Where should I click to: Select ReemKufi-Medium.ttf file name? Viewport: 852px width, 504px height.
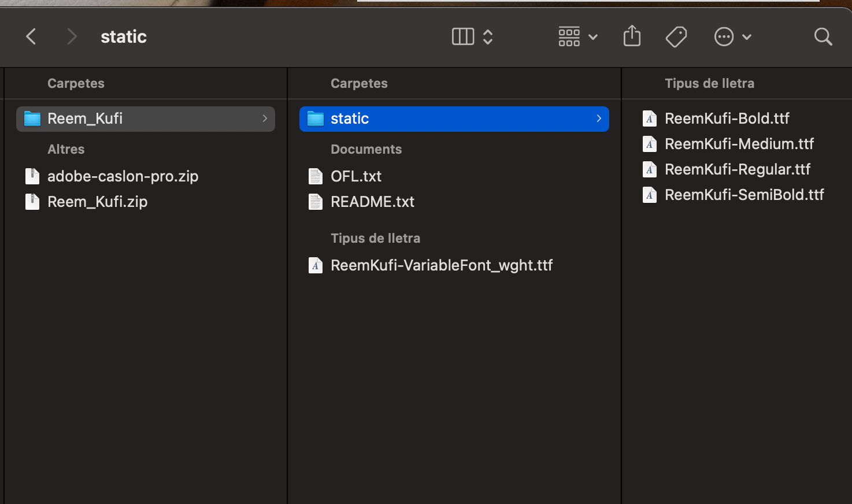tap(739, 144)
